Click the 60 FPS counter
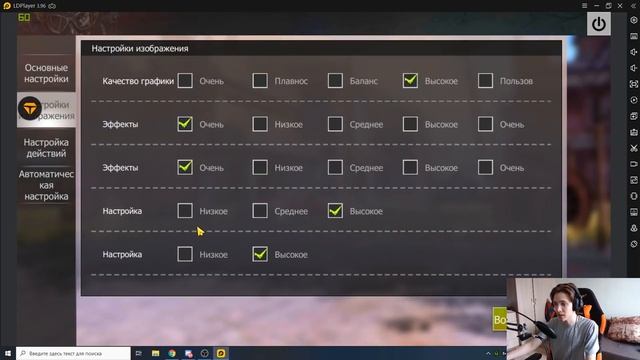The height and width of the screenshot is (360, 640). (x=24, y=18)
